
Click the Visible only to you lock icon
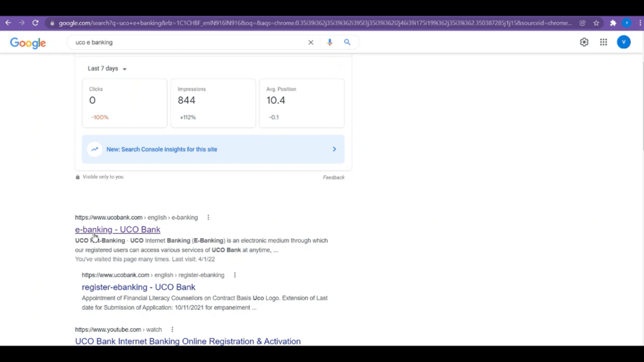(77, 177)
